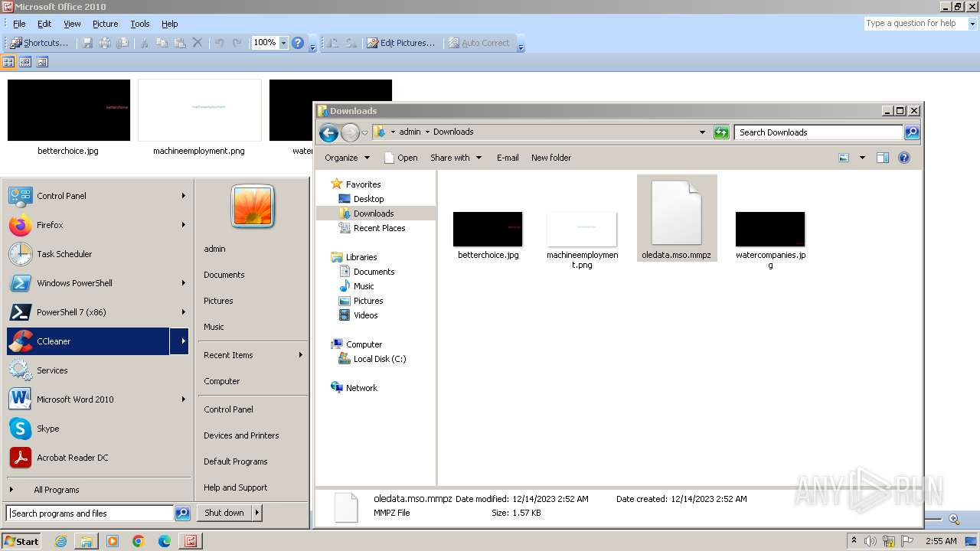This screenshot has height=551, width=980.
Task: Open Control Panel from Start menu programs
Action: pos(98,196)
